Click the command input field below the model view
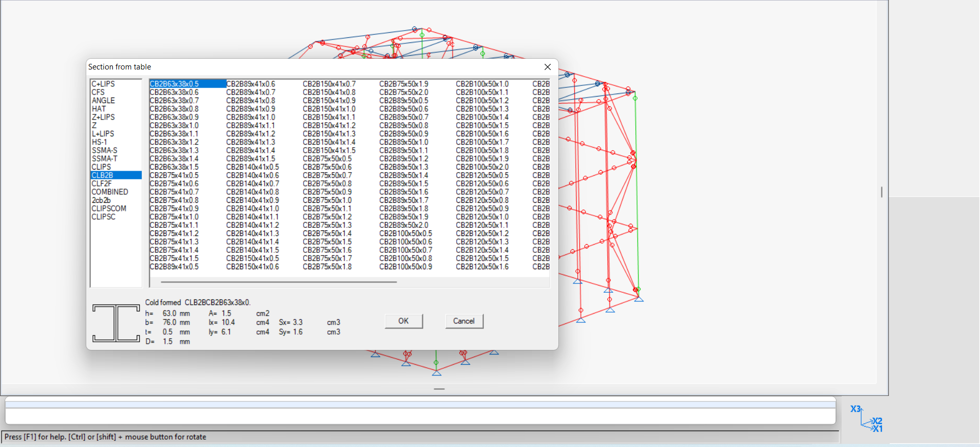Screen dimensions: 980x447 421,416
